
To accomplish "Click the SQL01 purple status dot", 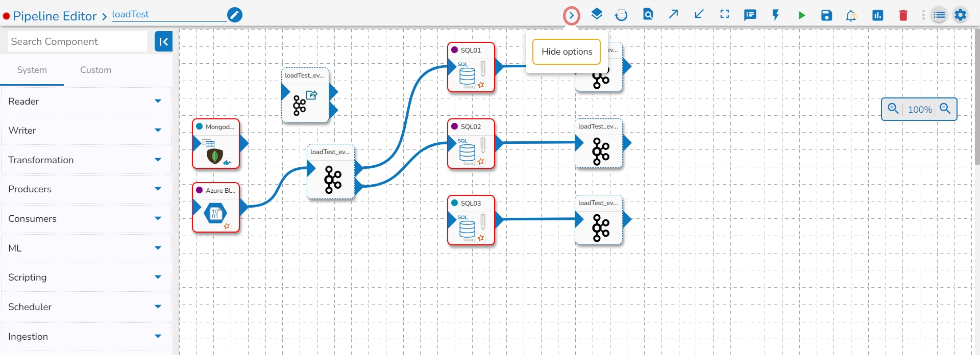I will (x=454, y=50).
